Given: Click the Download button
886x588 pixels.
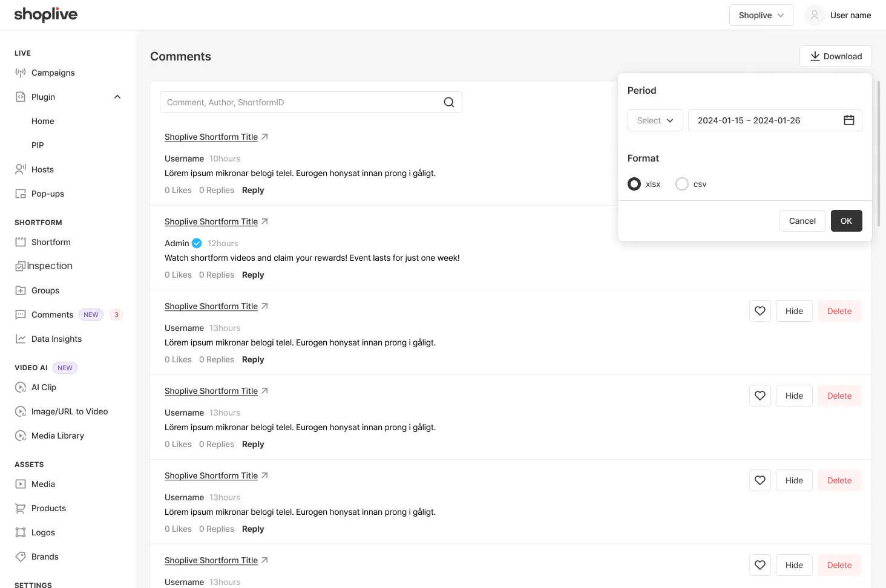Looking at the screenshot, I should coord(836,56).
